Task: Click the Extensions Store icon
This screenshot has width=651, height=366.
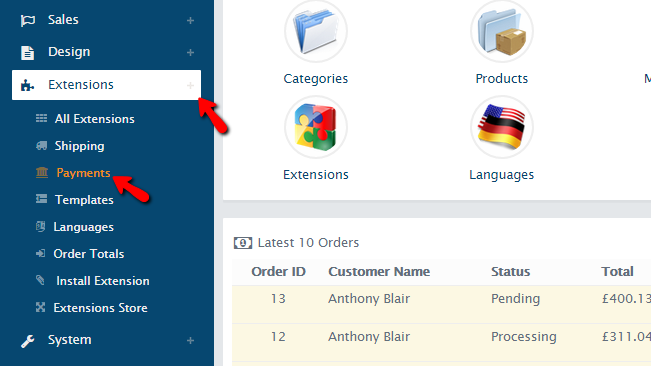Action: click(40, 307)
